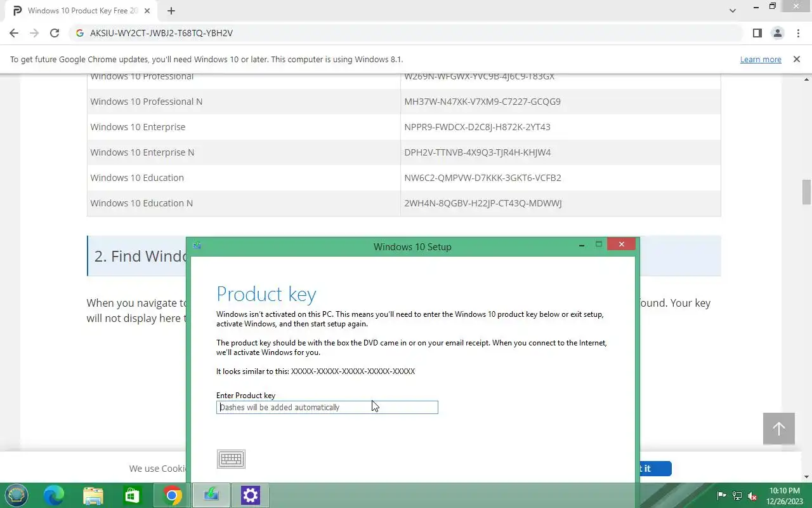
Task: Click the Windows 10 Setup title bar icon
Action: (197, 246)
